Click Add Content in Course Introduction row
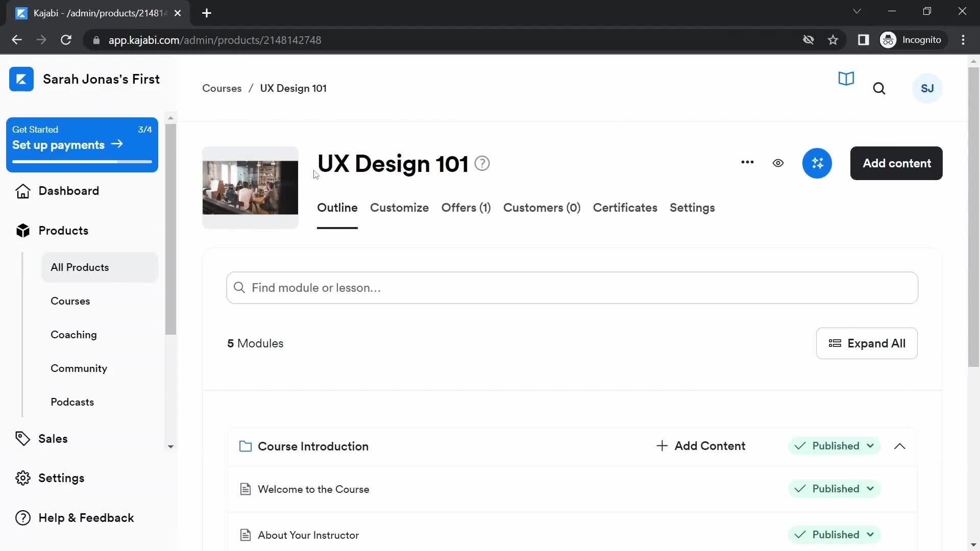This screenshot has height=551, width=980. point(701,446)
